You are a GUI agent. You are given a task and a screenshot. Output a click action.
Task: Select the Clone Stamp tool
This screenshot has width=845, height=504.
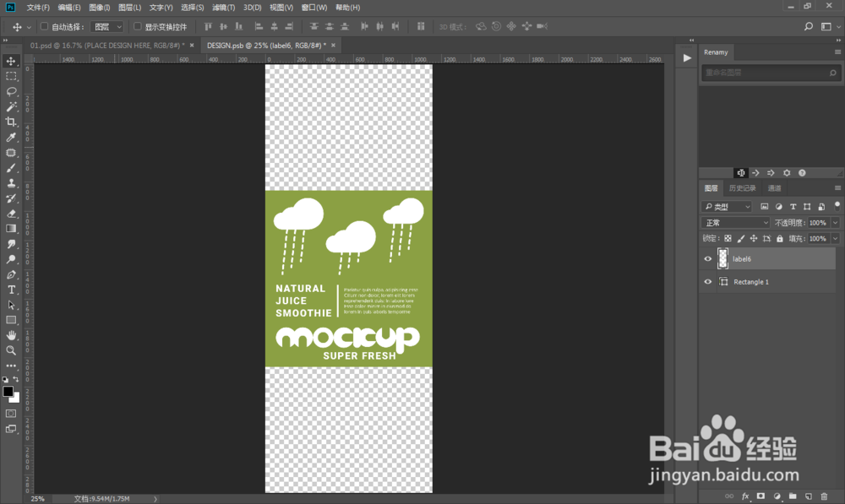tap(11, 183)
